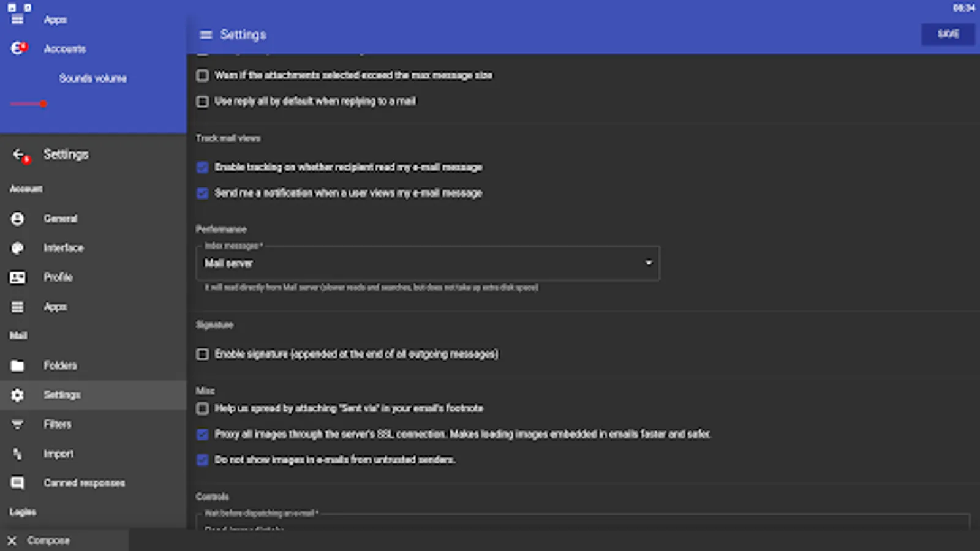Open the Accounts icon in top panel
The image size is (980, 551).
click(x=18, y=48)
